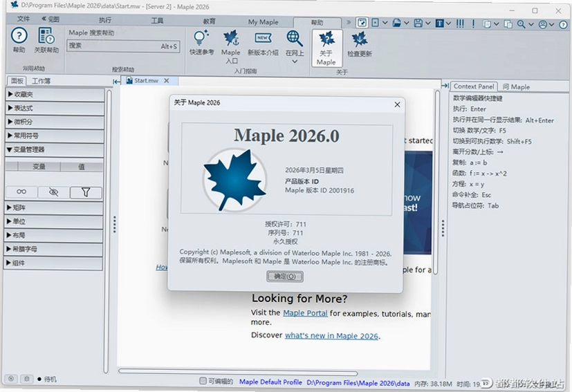Click 检查更新 check for updates icon

point(360,44)
